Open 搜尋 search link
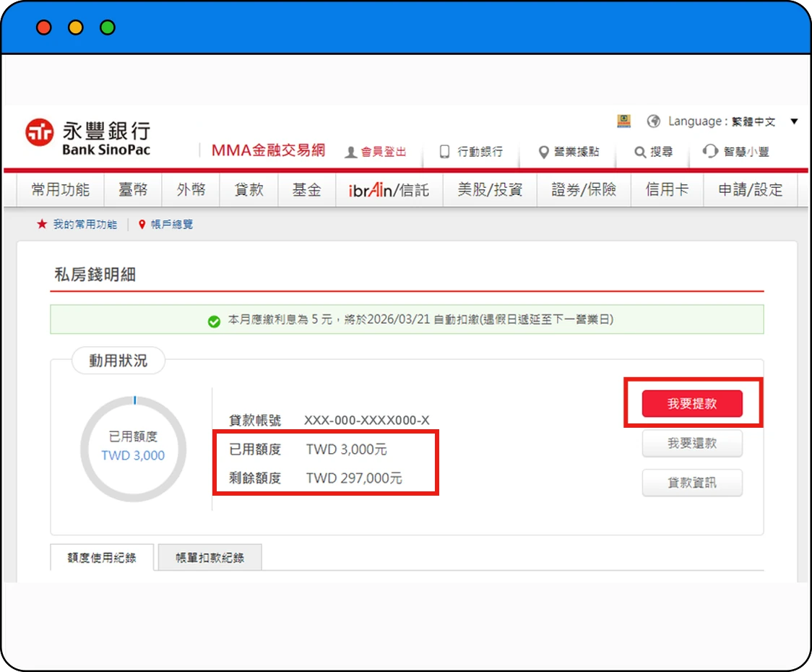This screenshot has height=672, width=812. (x=661, y=152)
